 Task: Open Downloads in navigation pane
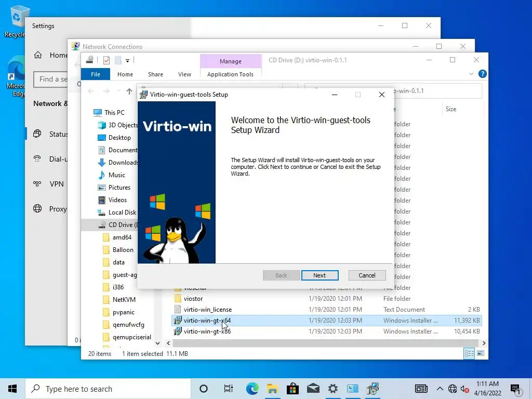(118, 163)
